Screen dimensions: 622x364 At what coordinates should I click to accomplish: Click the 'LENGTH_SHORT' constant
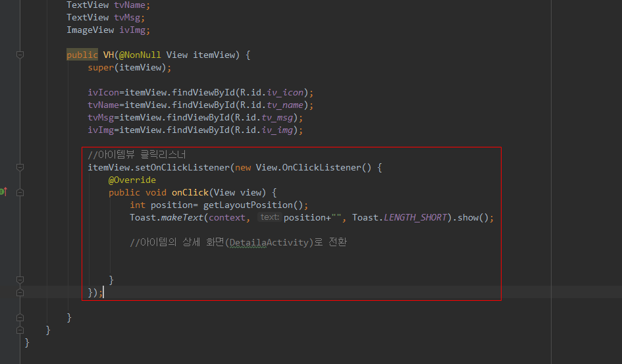pos(415,217)
